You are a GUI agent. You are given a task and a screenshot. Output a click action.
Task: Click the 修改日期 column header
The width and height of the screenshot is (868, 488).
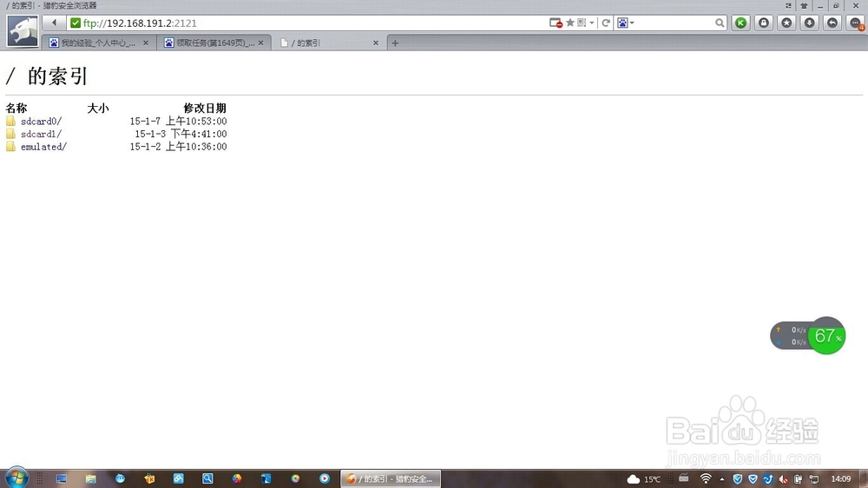click(205, 108)
